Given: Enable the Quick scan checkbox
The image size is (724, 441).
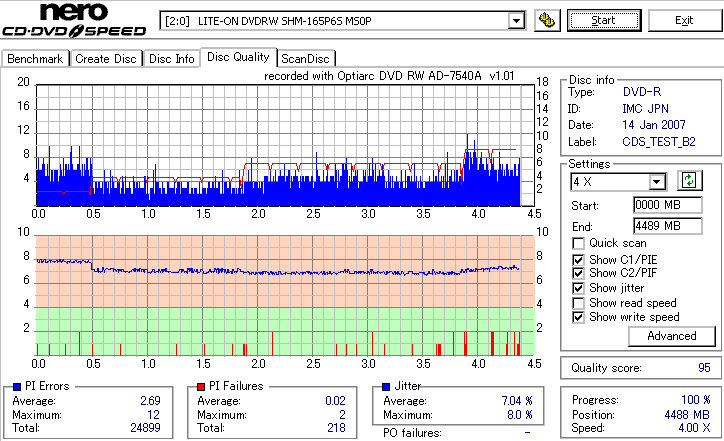Looking at the screenshot, I should (x=578, y=243).
